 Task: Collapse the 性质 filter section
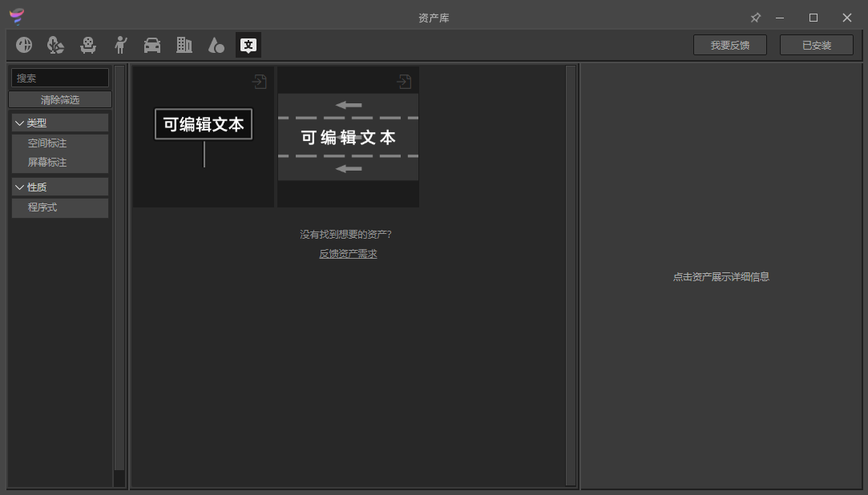(x=20, y=187)
